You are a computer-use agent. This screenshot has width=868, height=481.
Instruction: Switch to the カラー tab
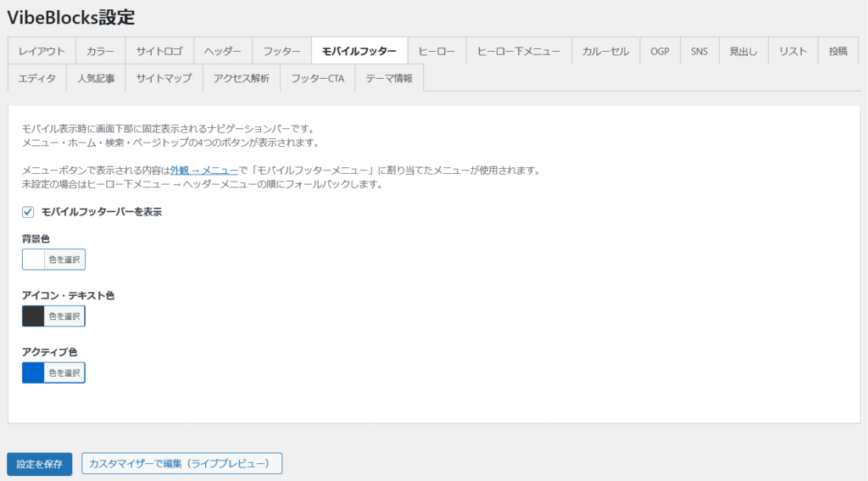[x=100, y=51]
